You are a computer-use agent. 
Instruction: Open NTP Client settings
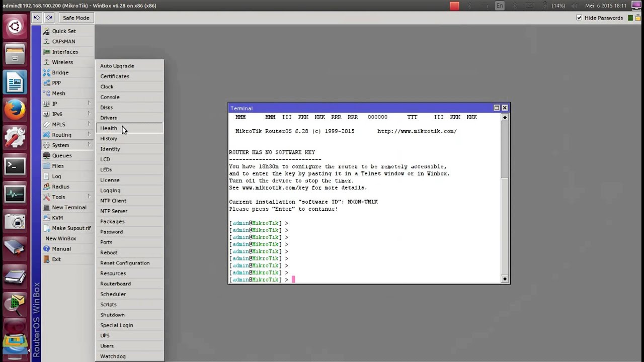(x=130, y=201)
